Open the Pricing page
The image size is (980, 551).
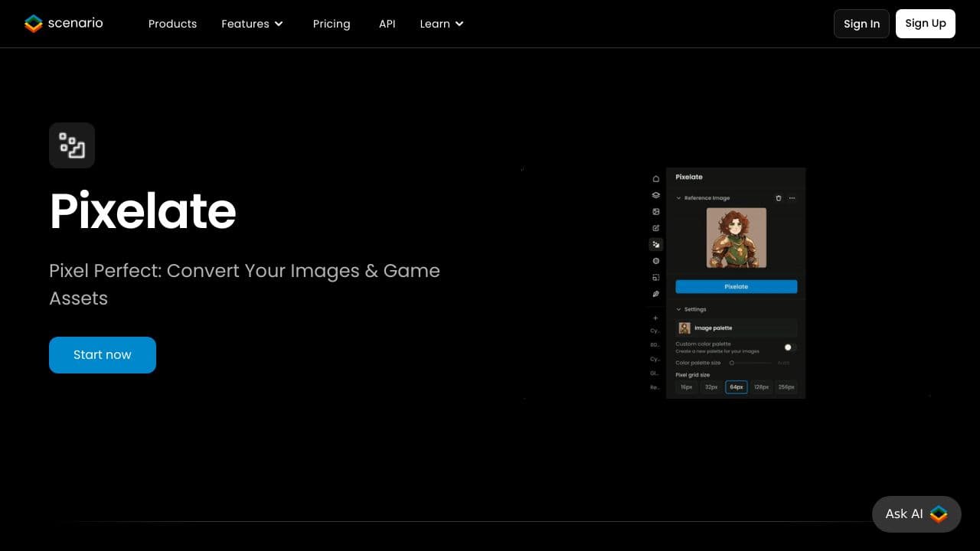pyautogui.click(x=332, y=24)
